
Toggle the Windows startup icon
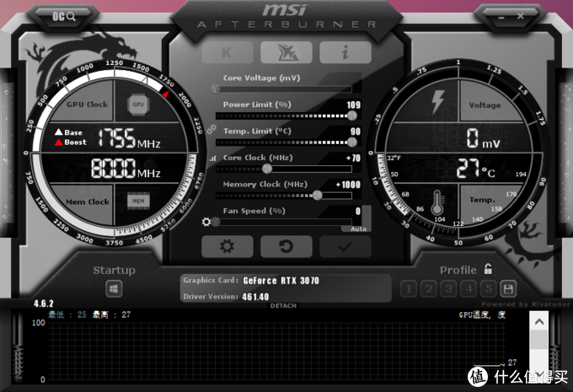click(x=114, y=289)
